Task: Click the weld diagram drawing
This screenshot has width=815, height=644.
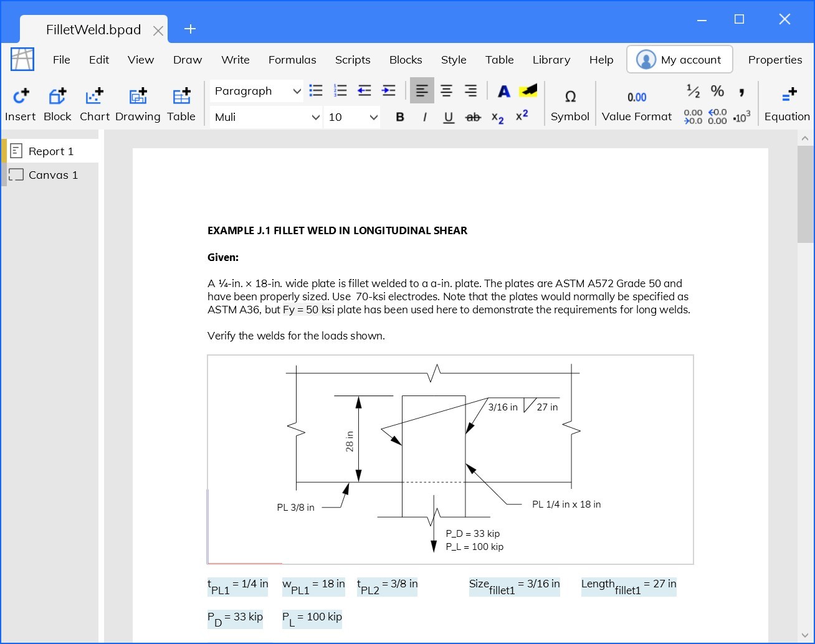Action: click(x=450, y=460)
